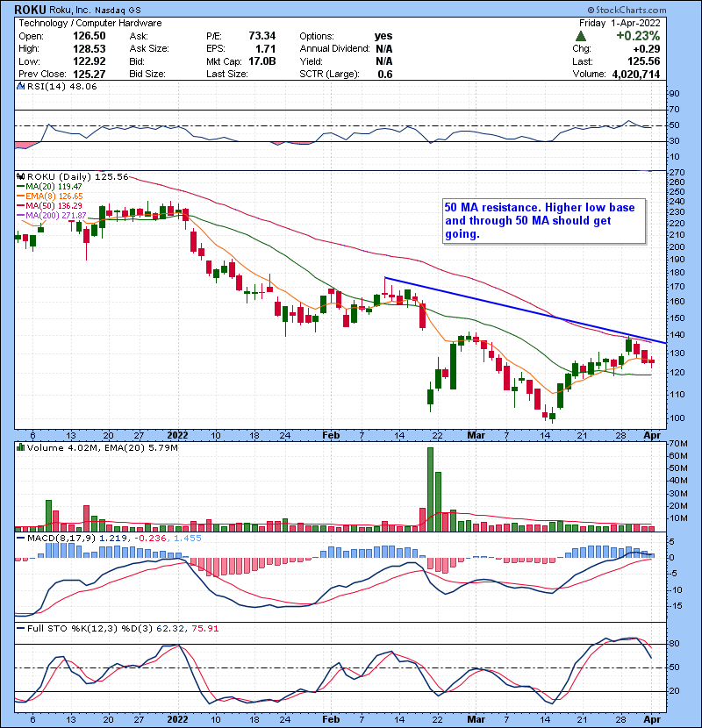Viewport: 702px width, 728px height.
Task: Click the purple MA(200) legend line
Action: tap(20, 216)
